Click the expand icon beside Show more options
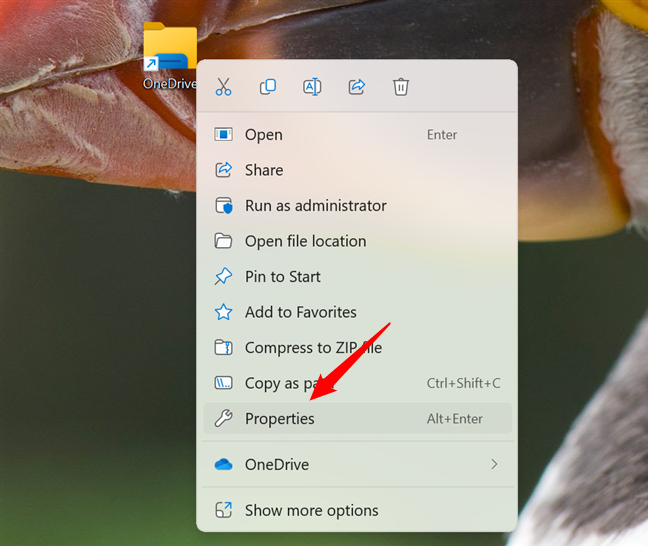The height and width of the screenshot is (546, 648). pyautogui.click(x=224, y=510)
